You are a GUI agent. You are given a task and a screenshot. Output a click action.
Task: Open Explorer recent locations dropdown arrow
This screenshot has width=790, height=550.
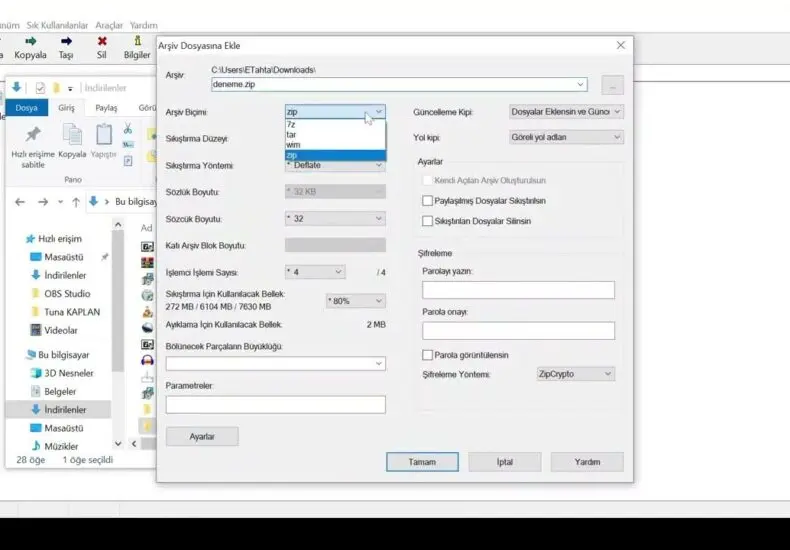click(60, 202)
